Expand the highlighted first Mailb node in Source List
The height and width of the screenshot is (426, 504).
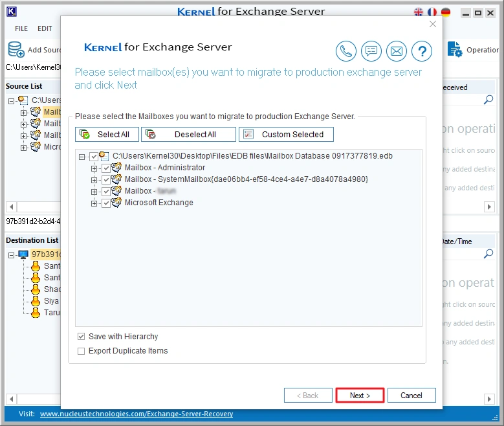point(23,113)
